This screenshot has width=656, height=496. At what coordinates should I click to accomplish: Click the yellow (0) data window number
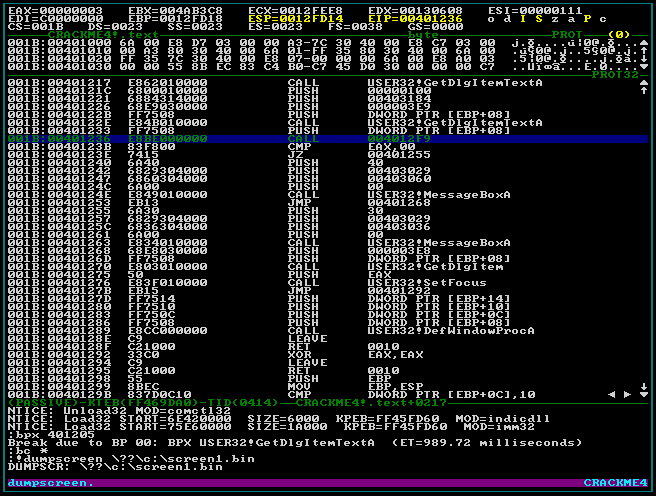(619, 34)
